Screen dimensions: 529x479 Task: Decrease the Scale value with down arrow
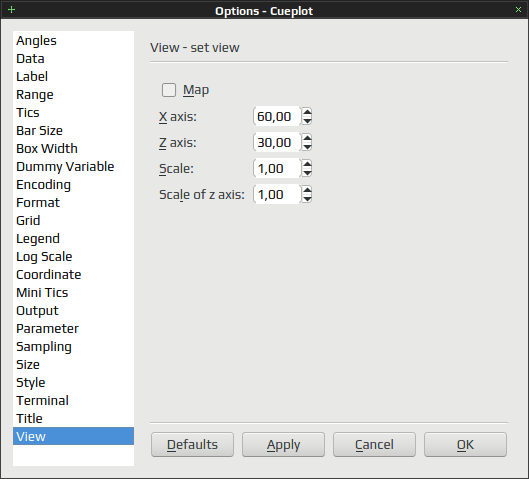pos(307,173)
